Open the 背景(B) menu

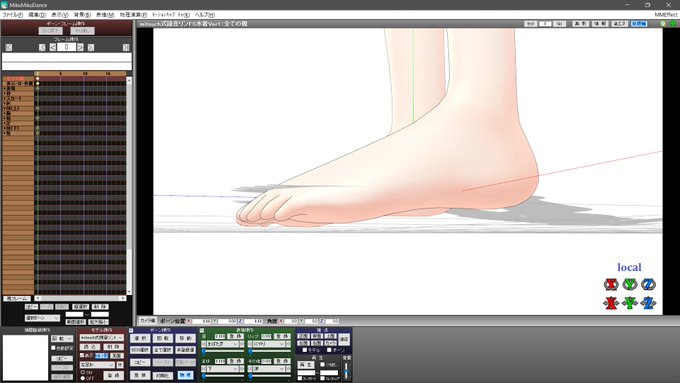pos(82,15)
